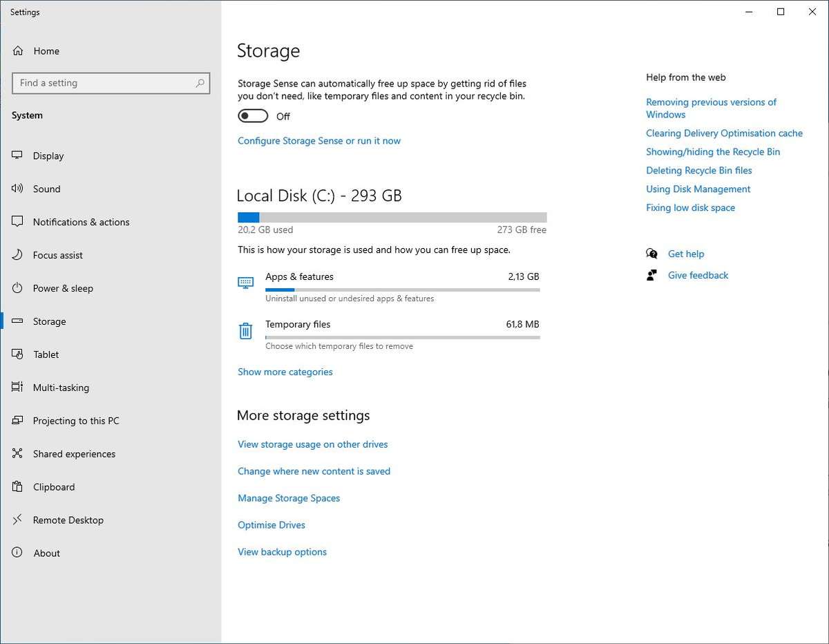Click the Local Disk C: usage bar
The width and height of the screenshot is (829, 644).
point(392,217)
